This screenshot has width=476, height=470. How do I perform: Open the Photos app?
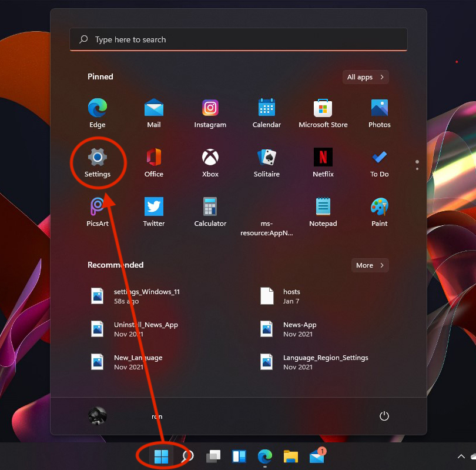[x=380, y=113]
